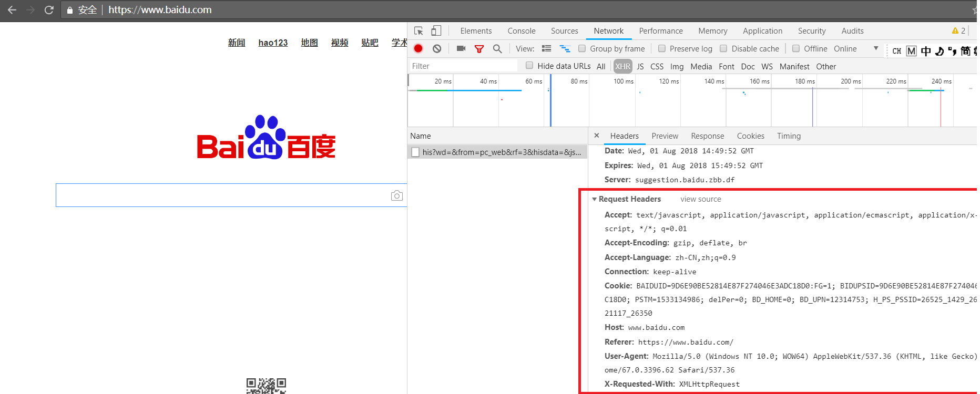
Task: Click the IME CH language indicator
Action: (896, 51)
